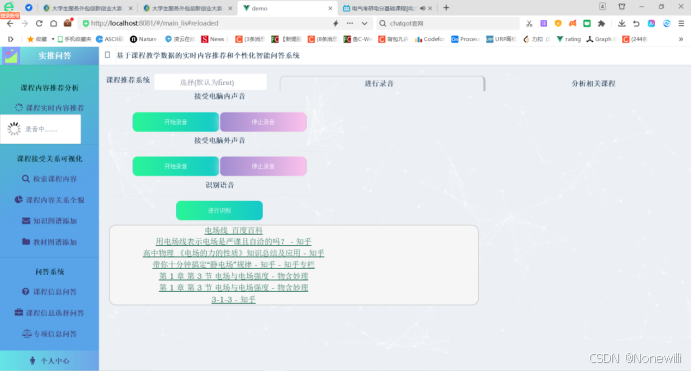Reload the current page

click(x=39, y=23)
